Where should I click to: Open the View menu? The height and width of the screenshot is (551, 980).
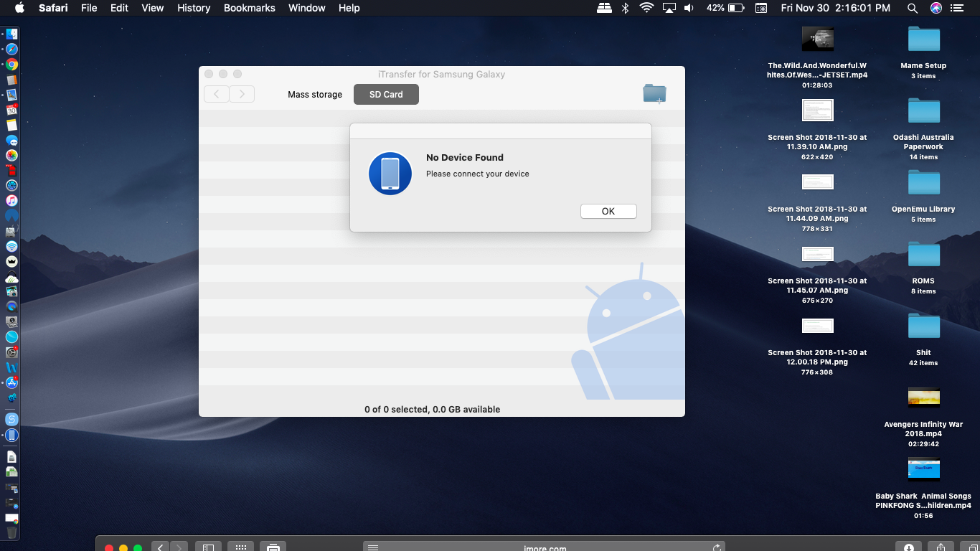152,8
